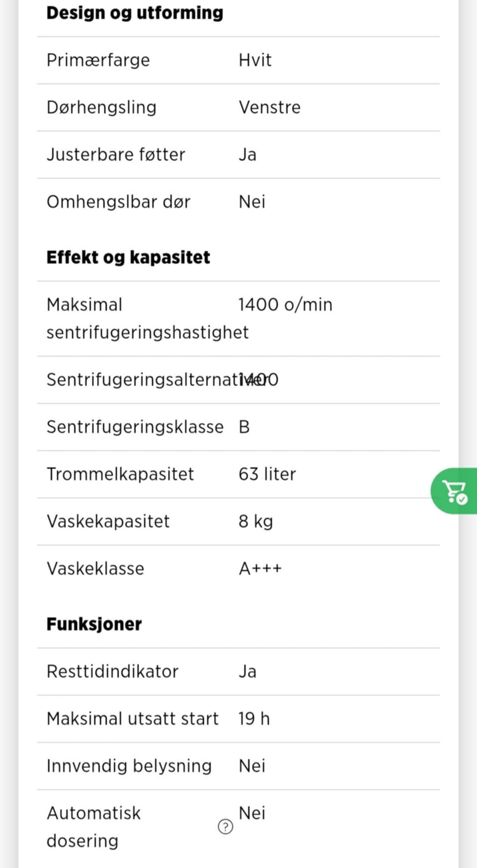
Task: Select the Maksimal utsatt start label
Action: [x=132, y=719]
